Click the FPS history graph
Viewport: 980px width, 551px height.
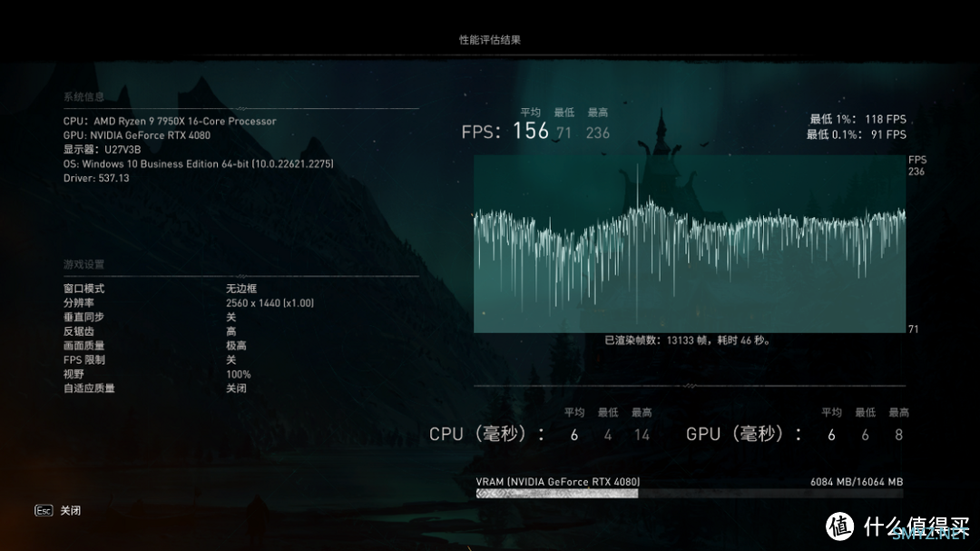click(690, 244)
